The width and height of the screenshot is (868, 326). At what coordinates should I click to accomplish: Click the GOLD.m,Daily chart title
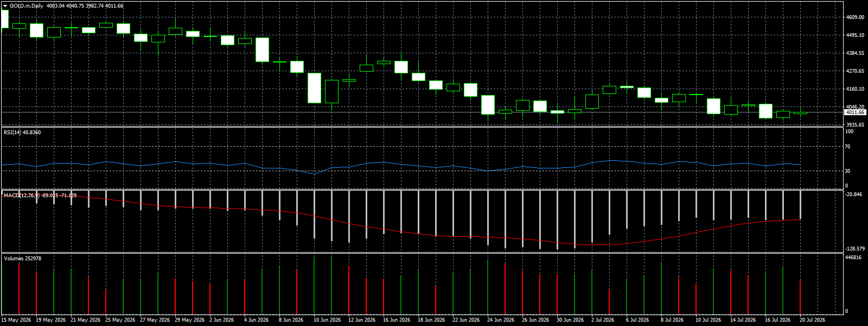point(27,6)
